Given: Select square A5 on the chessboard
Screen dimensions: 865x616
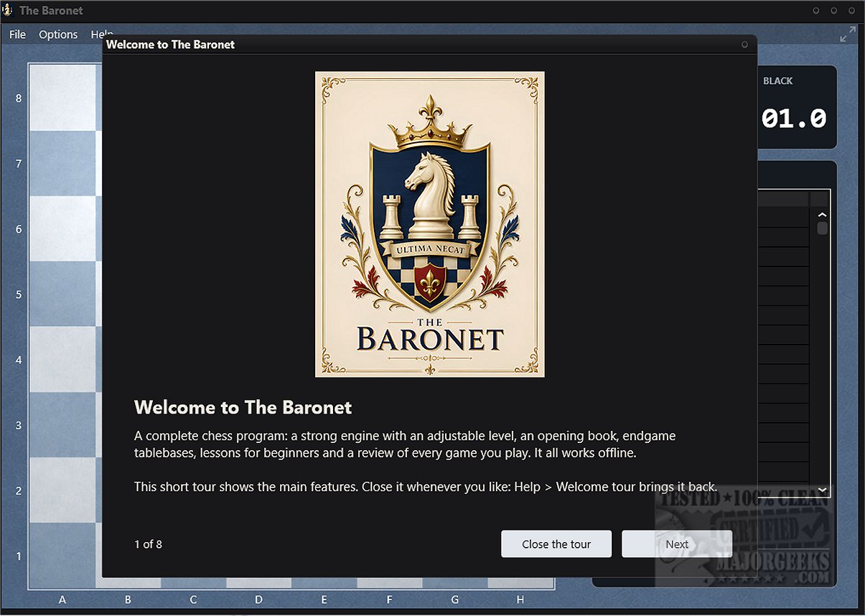Looking at the screenshot, I should 62,294.
